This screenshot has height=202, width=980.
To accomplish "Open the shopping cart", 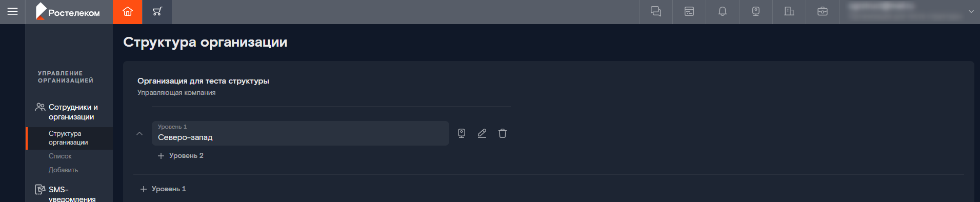I will tap(157, 12).
